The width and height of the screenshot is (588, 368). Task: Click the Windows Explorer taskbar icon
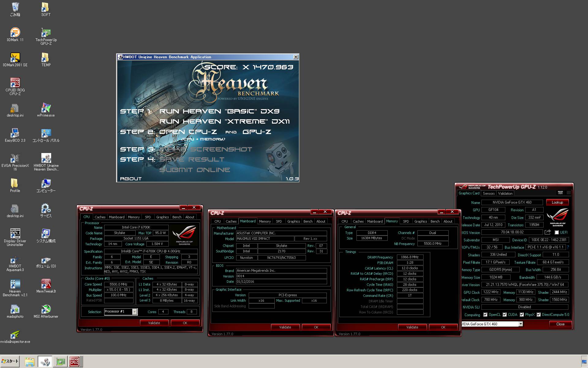tap(30, 362)
